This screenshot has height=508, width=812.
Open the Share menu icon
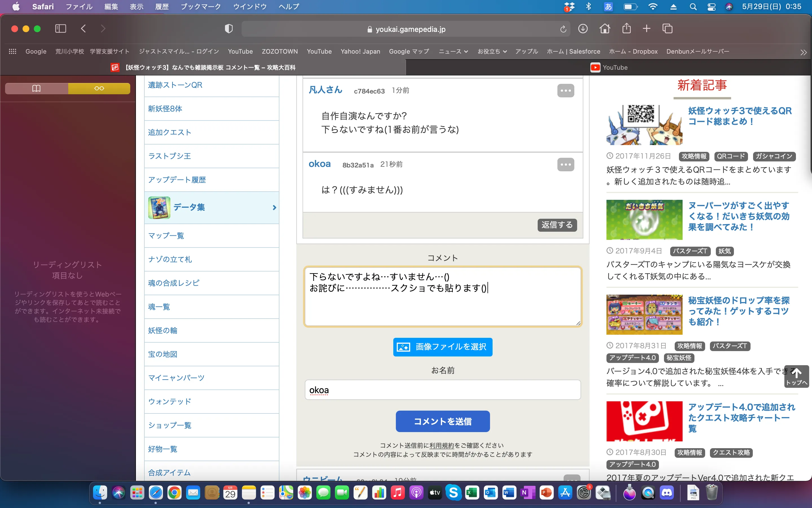click(x=626, y=29)
